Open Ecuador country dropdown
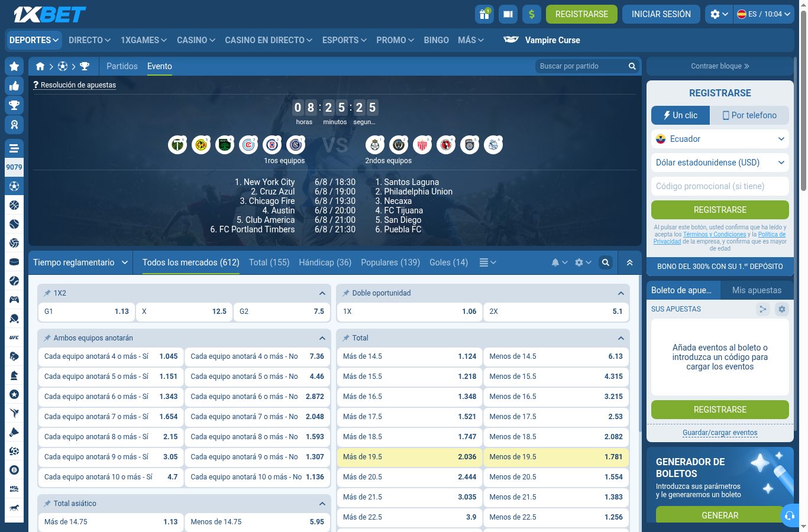This screenshot has height=532, width=808. point(720,139)
